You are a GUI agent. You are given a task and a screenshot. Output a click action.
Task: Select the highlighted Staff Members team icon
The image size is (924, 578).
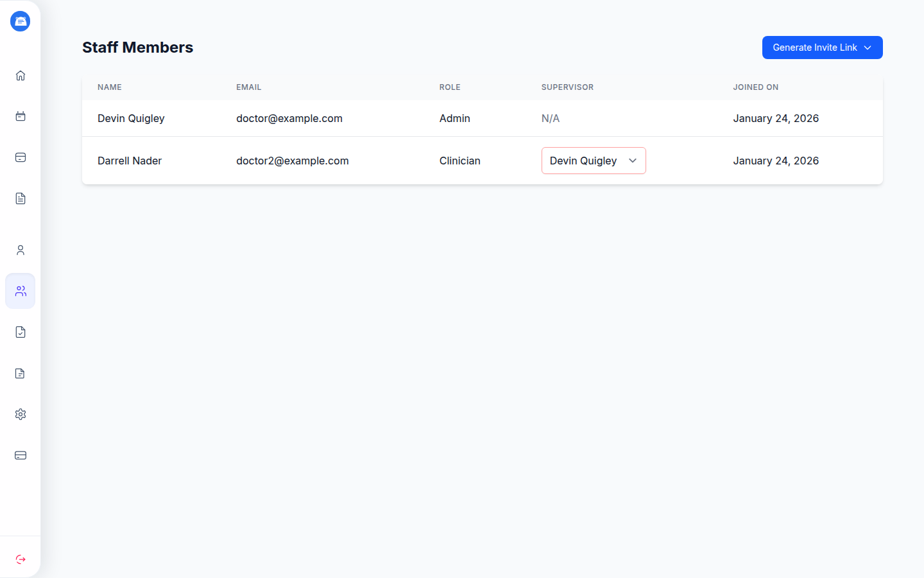pyautogui.click(x=20, y=291)
